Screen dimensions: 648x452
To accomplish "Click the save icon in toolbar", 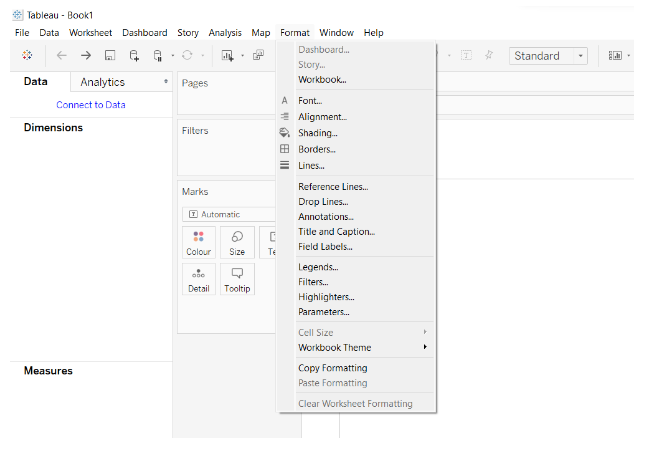I will (110, 56).
